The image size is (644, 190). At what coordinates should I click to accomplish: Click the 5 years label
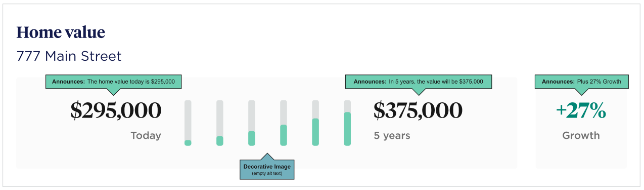(x=392, y=136)
